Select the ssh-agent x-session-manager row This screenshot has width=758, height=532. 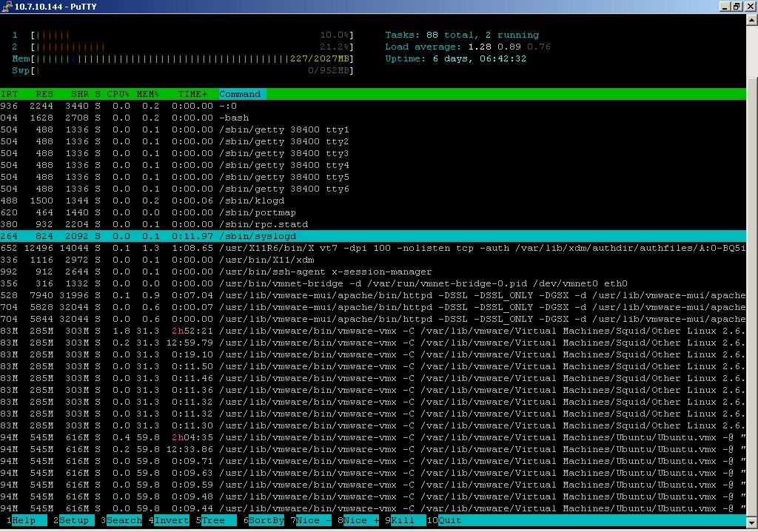pyautogui.click(x=373, y=272)
